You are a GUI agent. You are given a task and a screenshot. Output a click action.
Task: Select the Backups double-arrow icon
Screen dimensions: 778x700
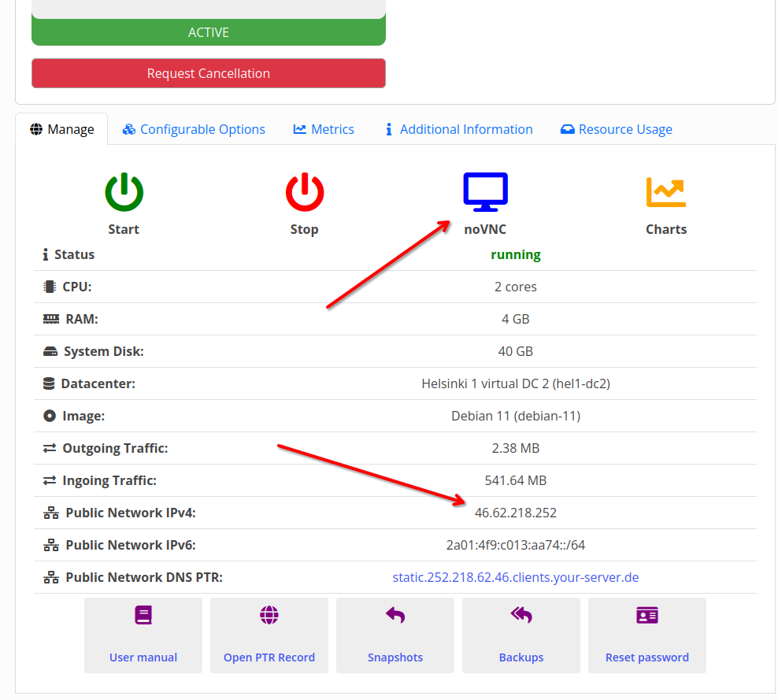(x=521, y=616)
